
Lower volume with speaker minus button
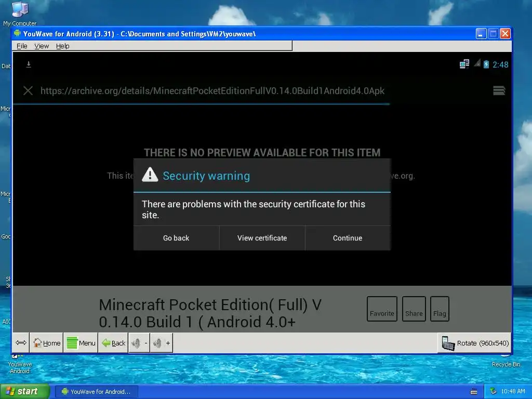click(x=139, y=343)
